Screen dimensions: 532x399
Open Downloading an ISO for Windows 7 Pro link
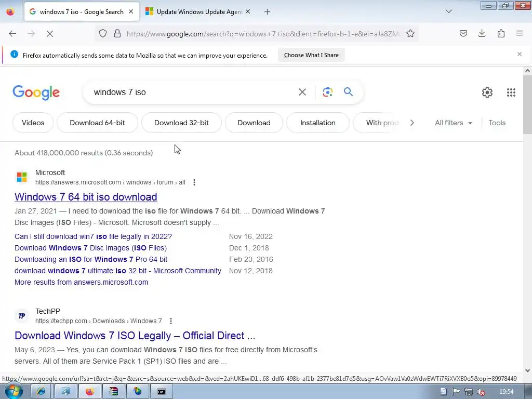[91, 260]
